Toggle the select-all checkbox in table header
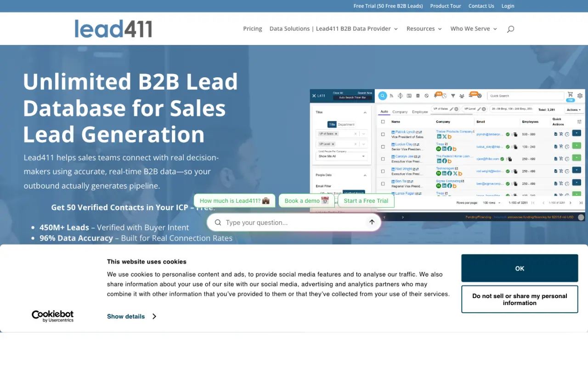Screen dimensions: 588x368 pos(383,122)
